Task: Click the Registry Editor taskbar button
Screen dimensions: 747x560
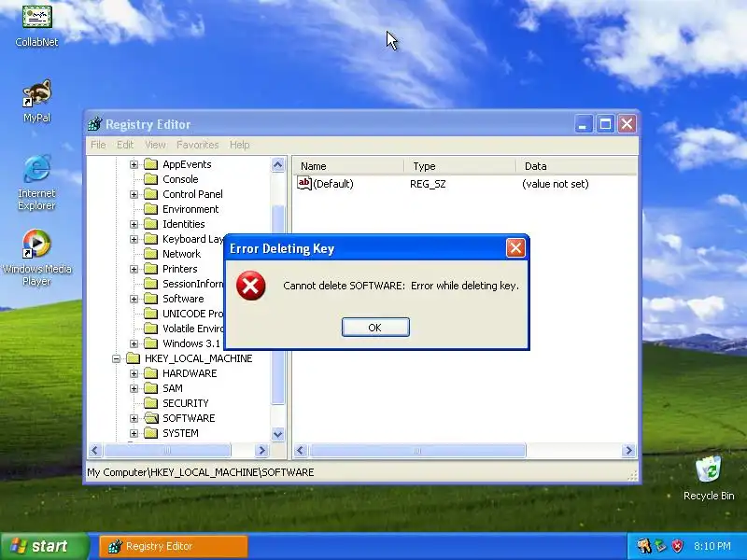Action: pyautogui.click(x=174, y=546)
